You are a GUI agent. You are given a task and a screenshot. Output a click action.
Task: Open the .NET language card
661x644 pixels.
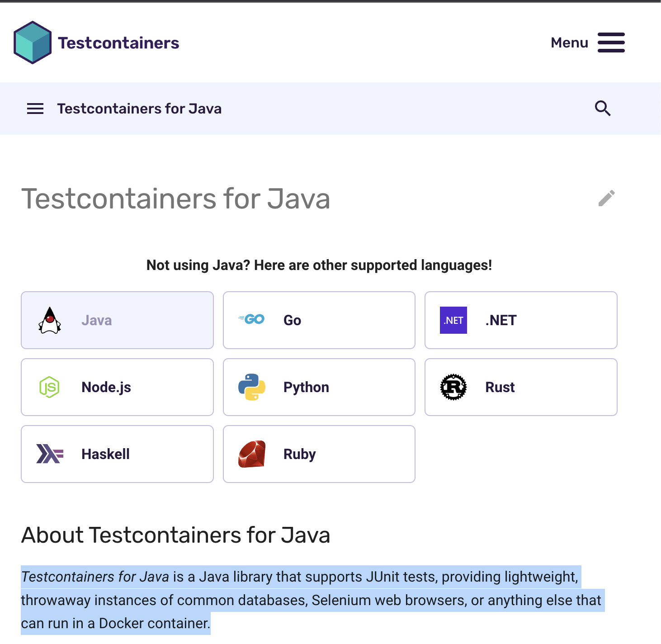521,320
